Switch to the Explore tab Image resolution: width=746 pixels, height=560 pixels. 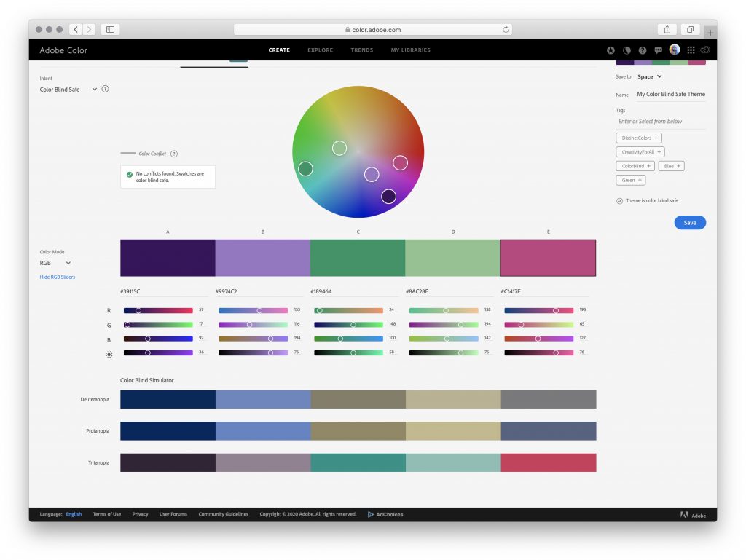(x=321, y=50)
